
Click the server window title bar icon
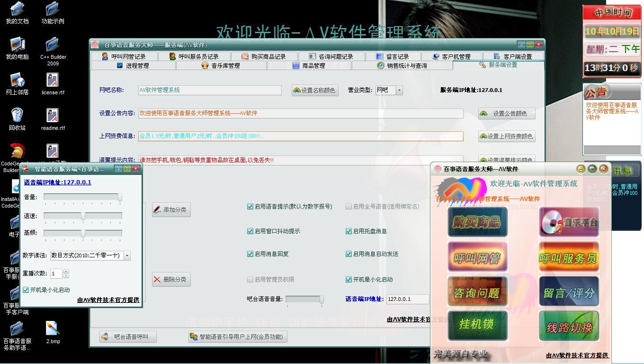point(95,45)
